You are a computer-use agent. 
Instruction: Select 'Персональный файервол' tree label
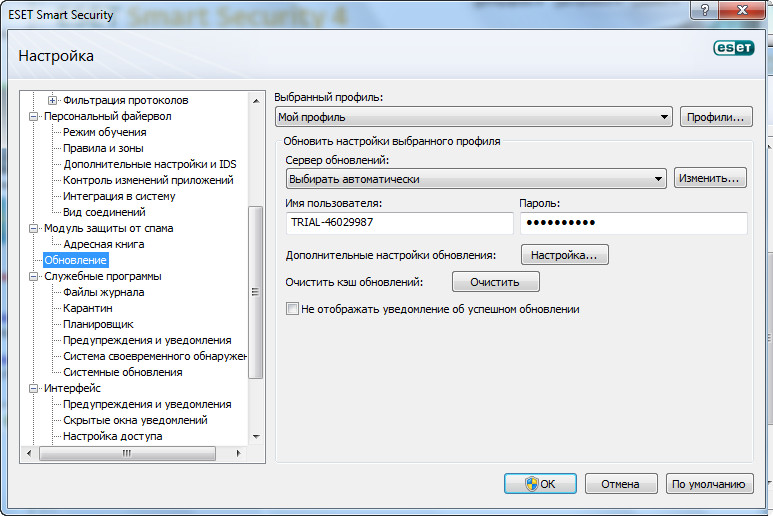tap(107, 116)
